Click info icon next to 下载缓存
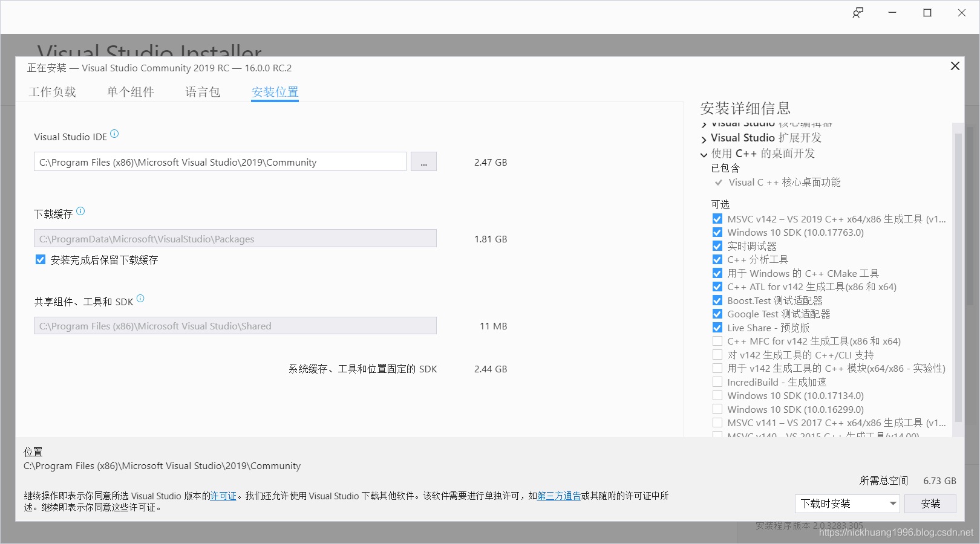980x544 pixels. point(80,211)
